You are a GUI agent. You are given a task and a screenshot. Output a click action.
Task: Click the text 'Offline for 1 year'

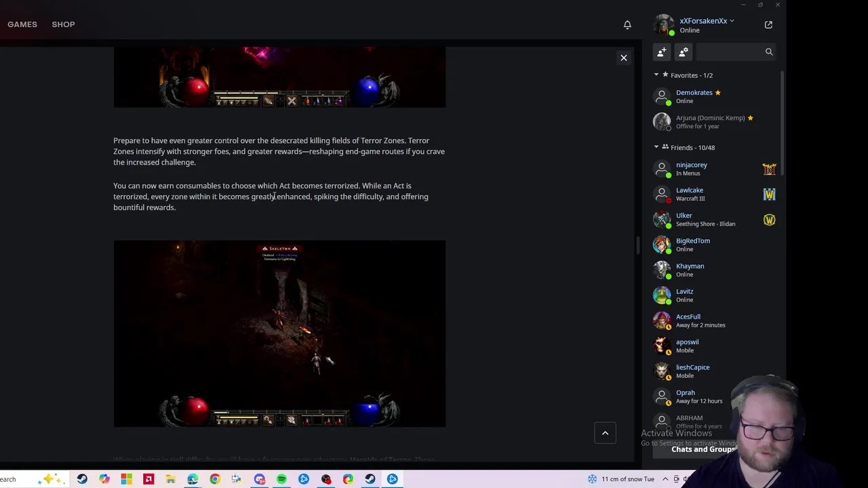(698, 127)
